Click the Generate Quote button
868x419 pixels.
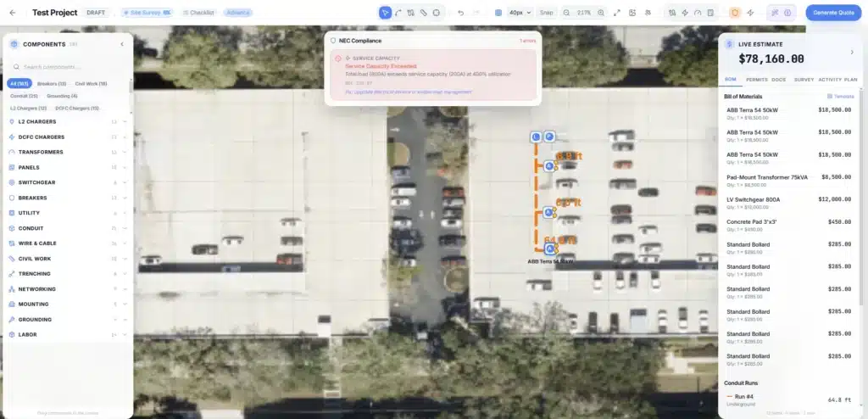tap(832, 13)
